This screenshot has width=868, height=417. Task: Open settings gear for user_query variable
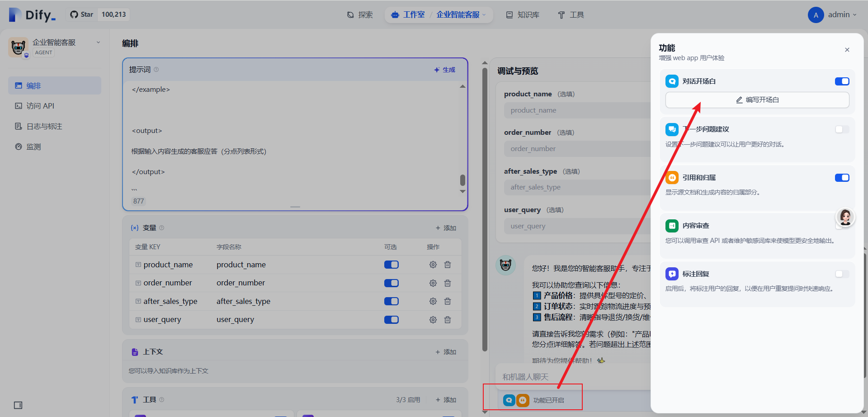point(433,320)
